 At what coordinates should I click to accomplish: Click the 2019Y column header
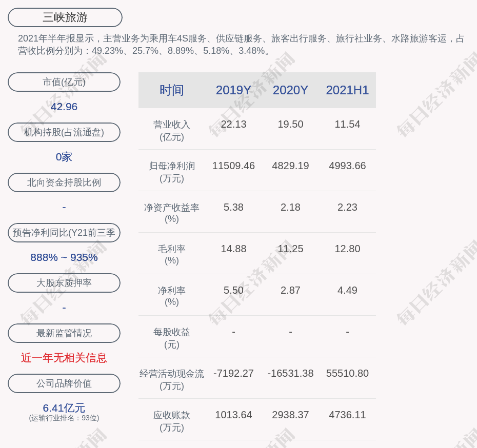233,90
